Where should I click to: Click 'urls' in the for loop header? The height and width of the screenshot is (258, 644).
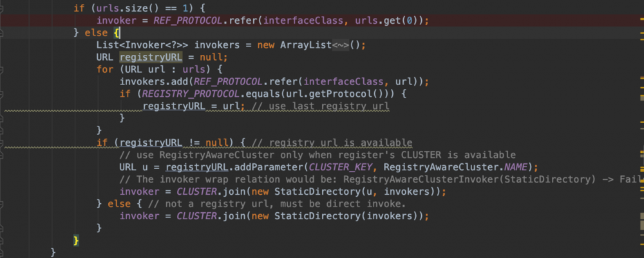click(x=193, y=69)
